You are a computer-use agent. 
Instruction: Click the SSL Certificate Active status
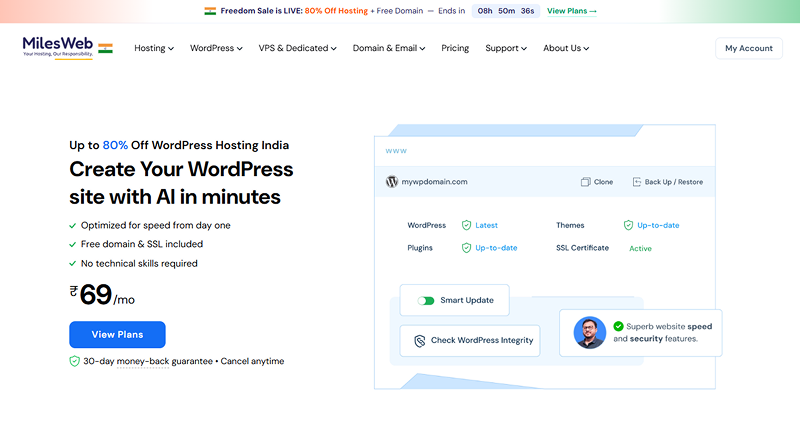pyautogui.click(x=640, y=249)
